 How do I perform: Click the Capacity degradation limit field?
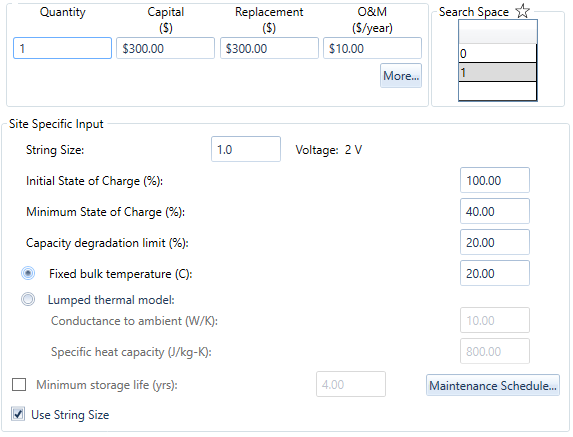pyautogui.click(x=495, y=242)
